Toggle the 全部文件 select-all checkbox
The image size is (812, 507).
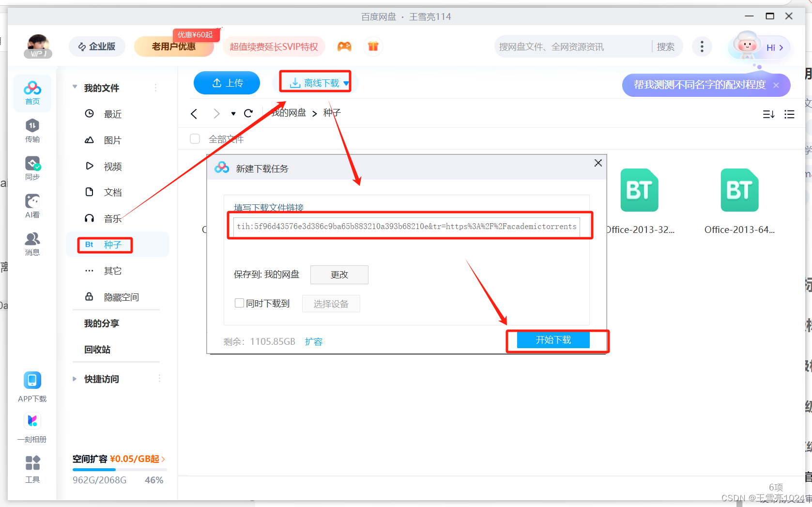[195, 139]
